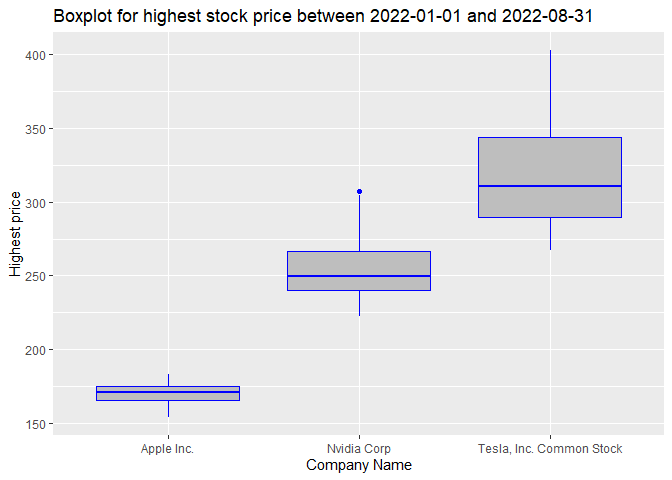Click the Nvidia upper whisker line
This screenshot has height=480, width=672.
359,225
